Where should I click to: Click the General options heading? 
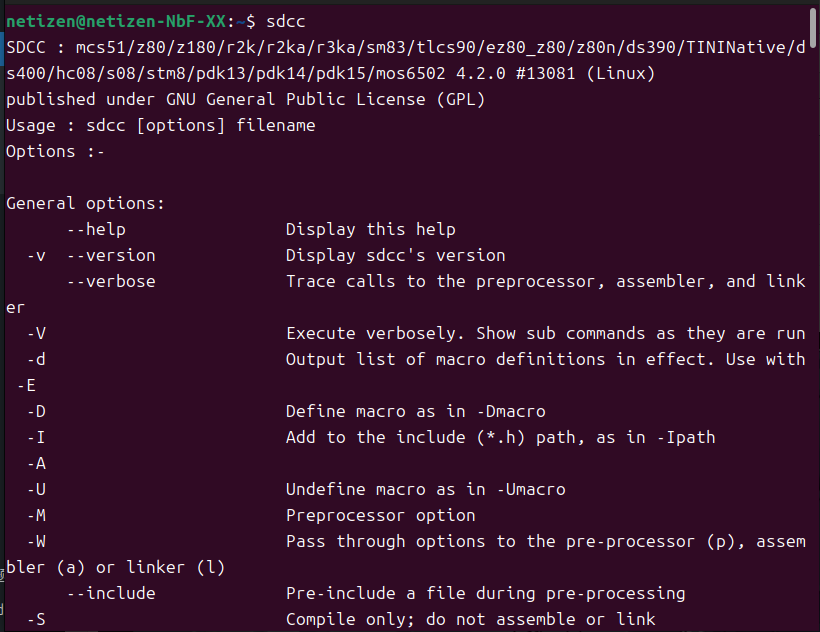[85, 203]
